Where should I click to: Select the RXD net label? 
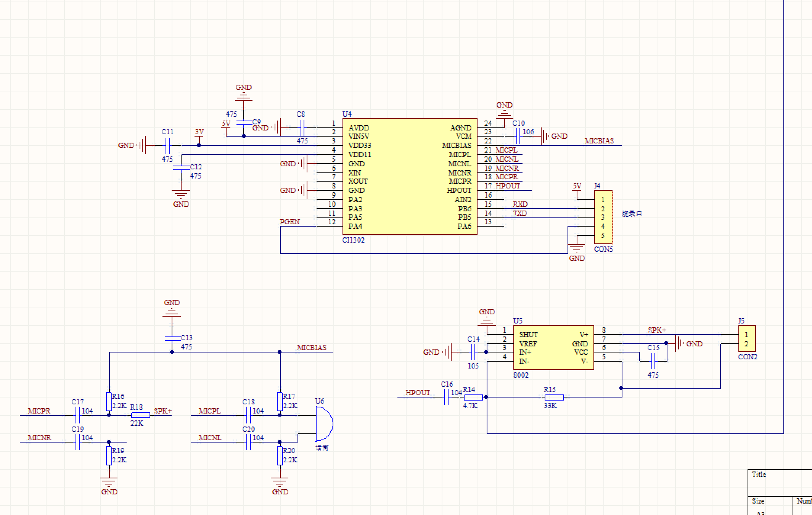click(520, 204)
